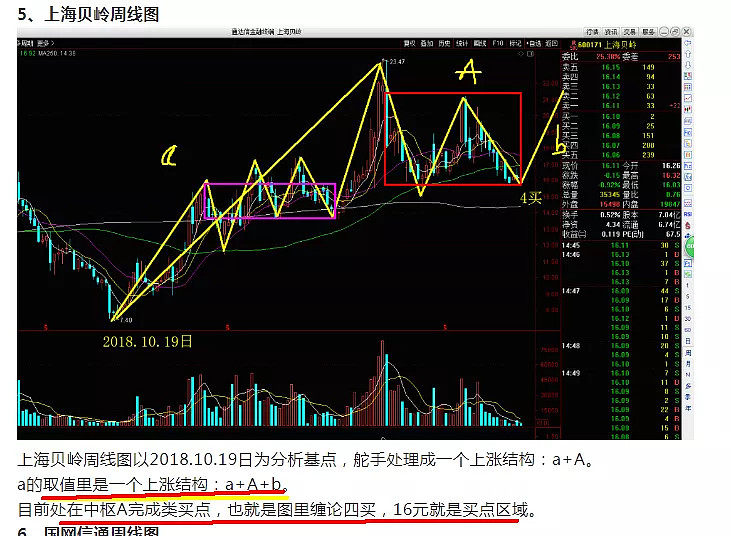Open the 行情 quotes menu
Screen dimensions: 731x536
click(x=592, y=32)
